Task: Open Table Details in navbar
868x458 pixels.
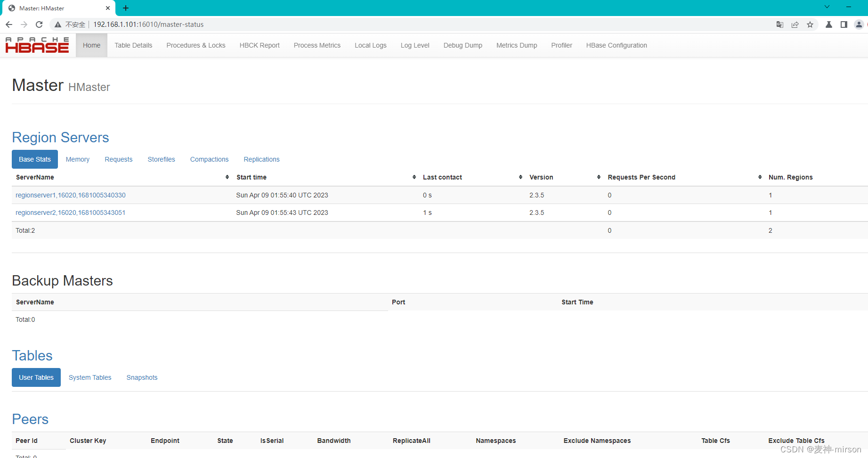Action: pyautogui.click(x=133, y=45)
